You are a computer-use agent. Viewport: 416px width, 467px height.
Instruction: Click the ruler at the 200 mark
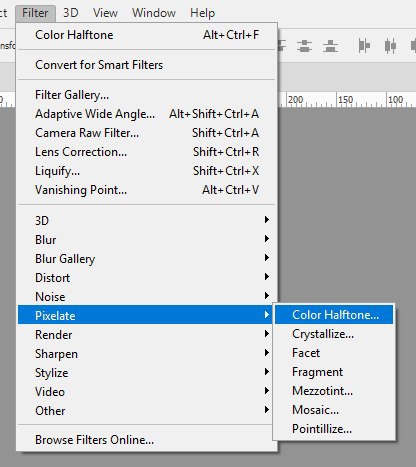tap(295, 100)
